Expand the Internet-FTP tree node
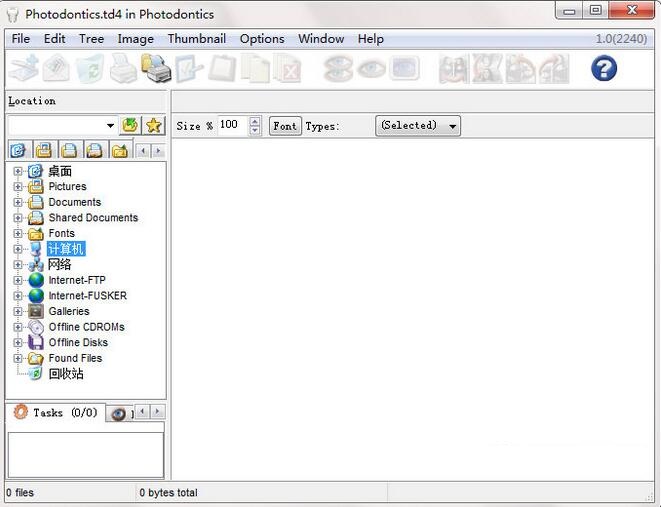 (x=18, y=280)
